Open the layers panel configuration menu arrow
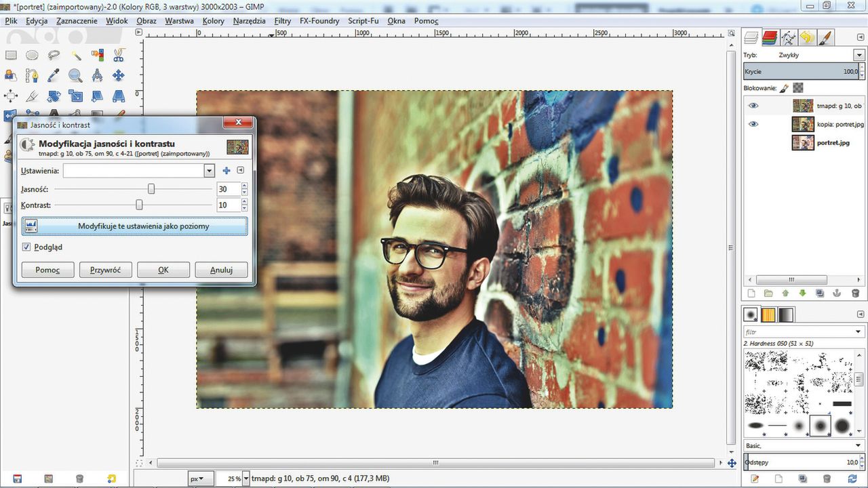The height and width of the screenshot is (488, 868). [x=860, y=37]
